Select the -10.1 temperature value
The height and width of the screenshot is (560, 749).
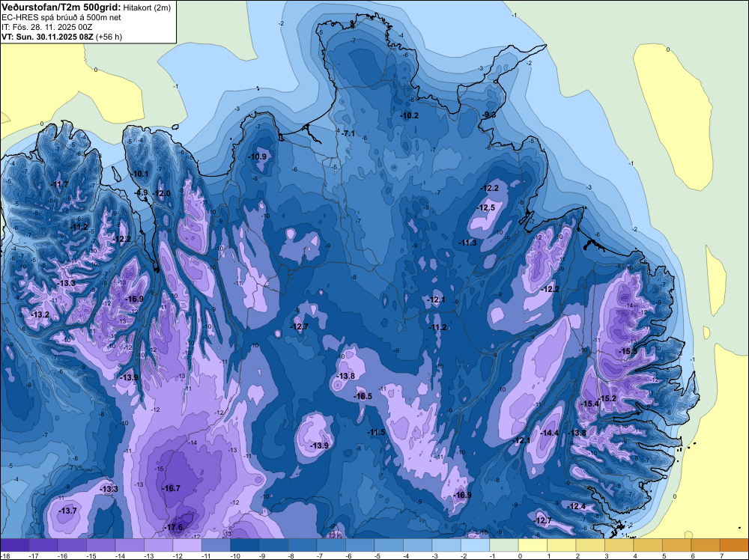(x=141, y=174)
